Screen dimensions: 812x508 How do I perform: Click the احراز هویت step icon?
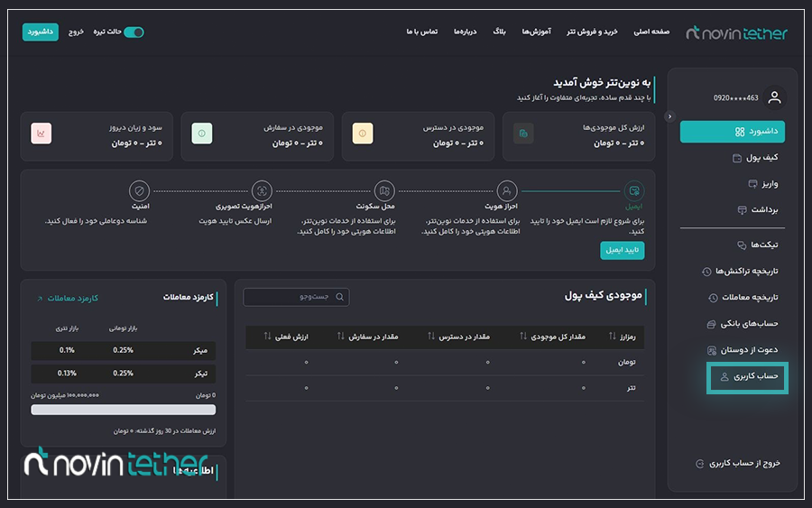(507, 191)
